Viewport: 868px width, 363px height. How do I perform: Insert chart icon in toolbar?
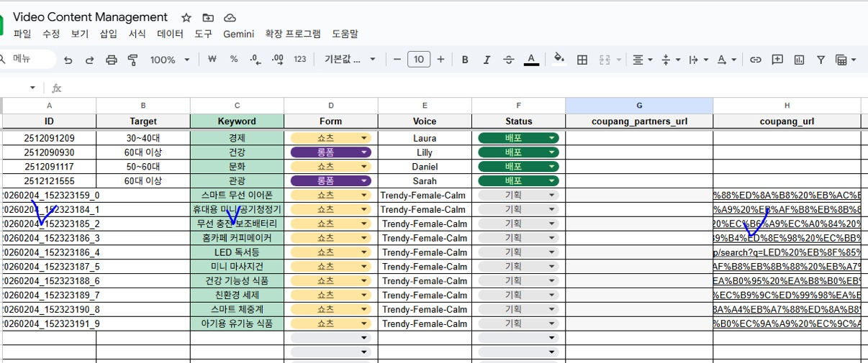[799, 60]
